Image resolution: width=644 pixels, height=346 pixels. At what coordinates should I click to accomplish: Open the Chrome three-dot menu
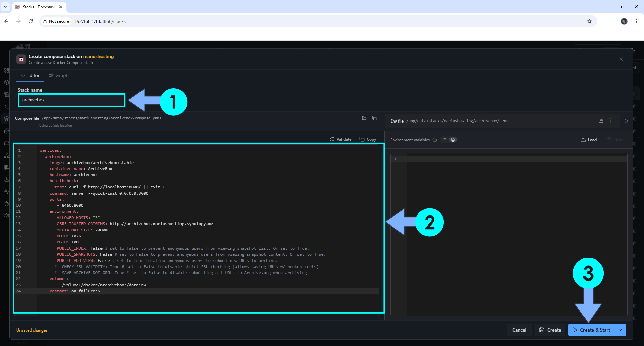click(x=636, y=21)
